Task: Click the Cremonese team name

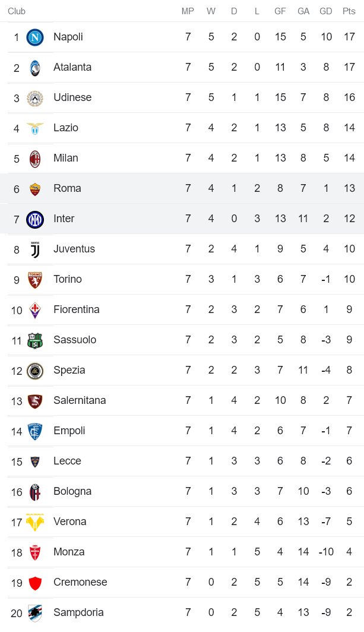Action: pos(80,582)
